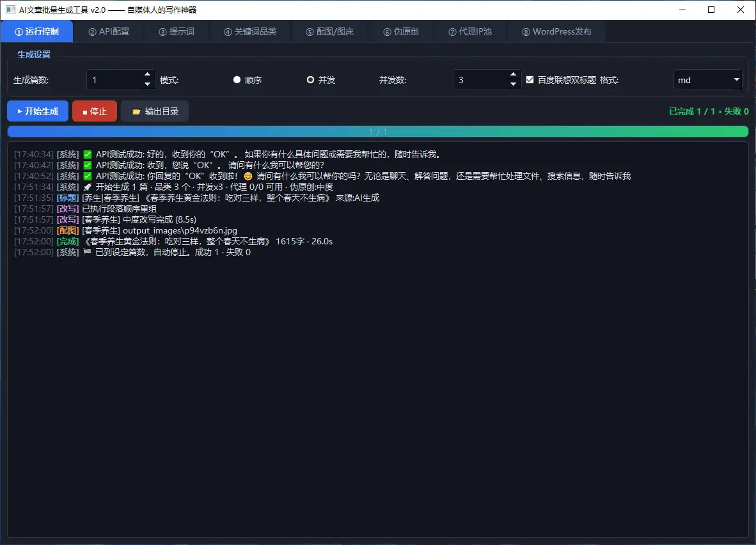Click the red square icon on 停止
Image resolution: width=756 pixels, height=545 pixels.
pos(85,113)
